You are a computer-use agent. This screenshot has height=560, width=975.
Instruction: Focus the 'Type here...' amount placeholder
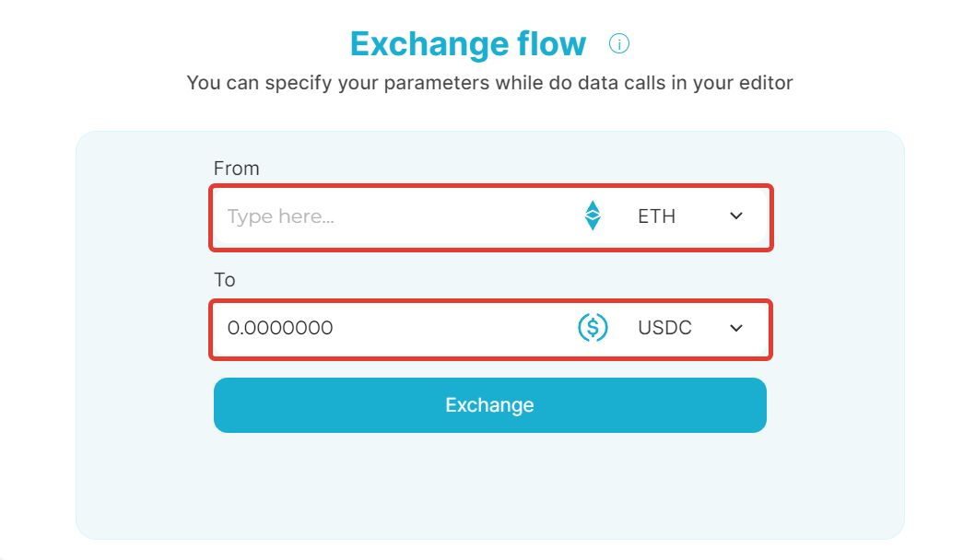(x=280, y=216)
